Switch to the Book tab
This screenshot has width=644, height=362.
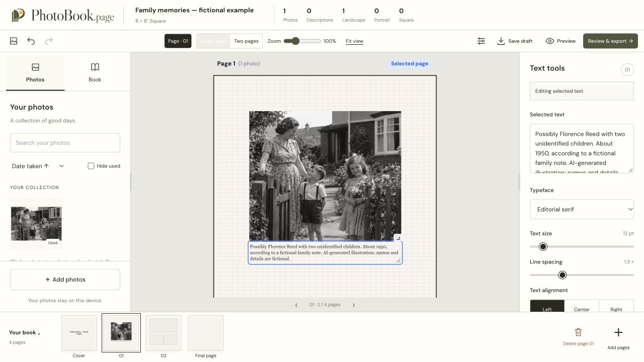(95, 73)
